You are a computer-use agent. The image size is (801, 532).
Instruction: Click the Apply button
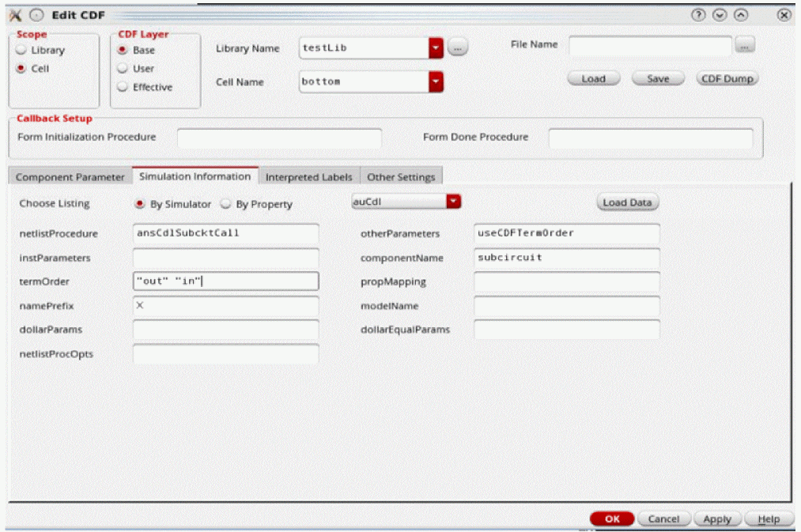716,519
